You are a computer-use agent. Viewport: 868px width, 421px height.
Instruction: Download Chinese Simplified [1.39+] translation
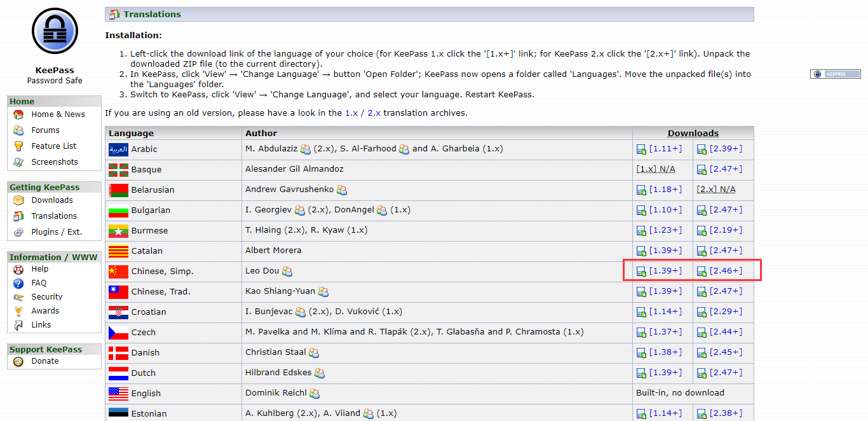click(x=665, y=271)
